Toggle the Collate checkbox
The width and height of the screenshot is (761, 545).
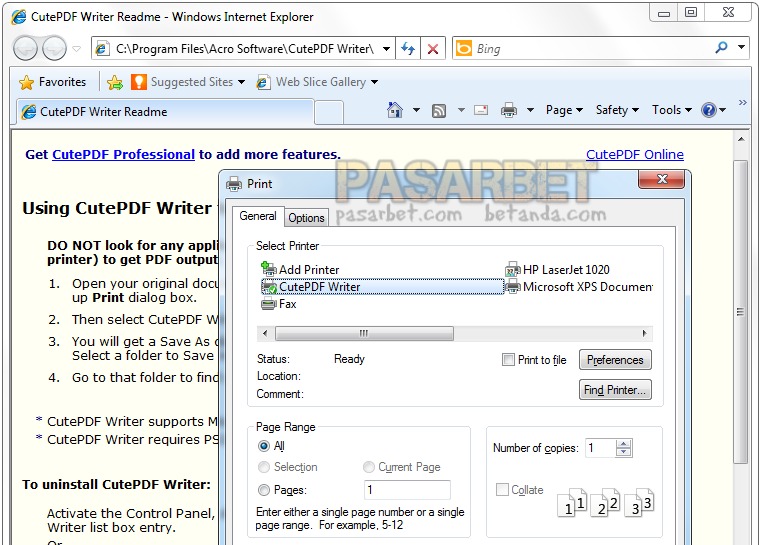tap(502, 489)
